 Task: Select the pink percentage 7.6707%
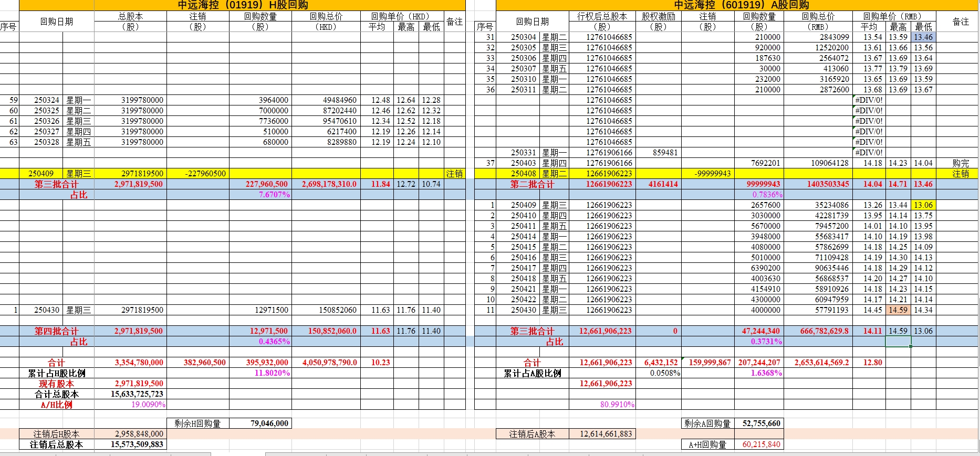coord(260,195)
